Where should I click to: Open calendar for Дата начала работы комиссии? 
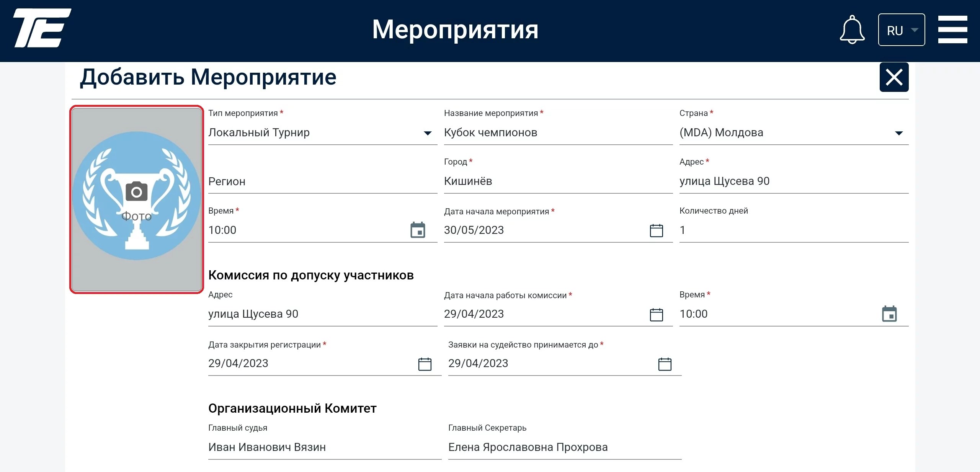click(657, 314)
